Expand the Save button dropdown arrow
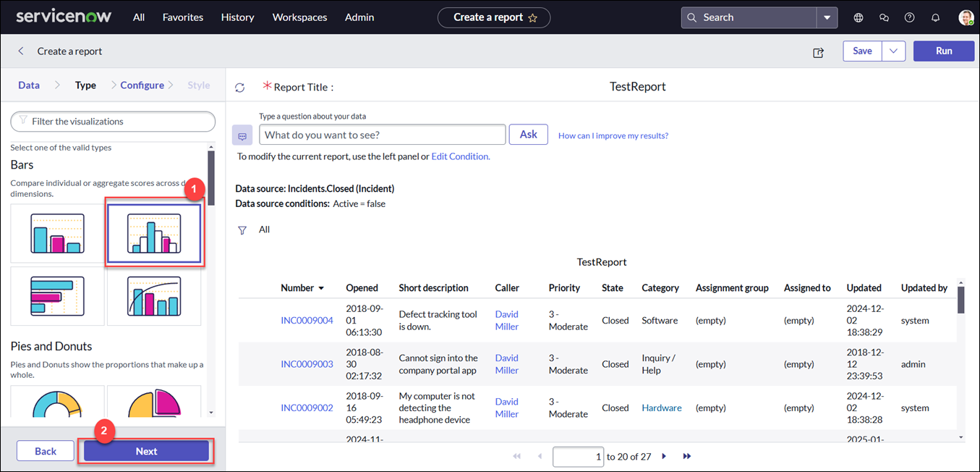Image resolution: width=980 pixels, height=472 pixels. pos(894,51)
